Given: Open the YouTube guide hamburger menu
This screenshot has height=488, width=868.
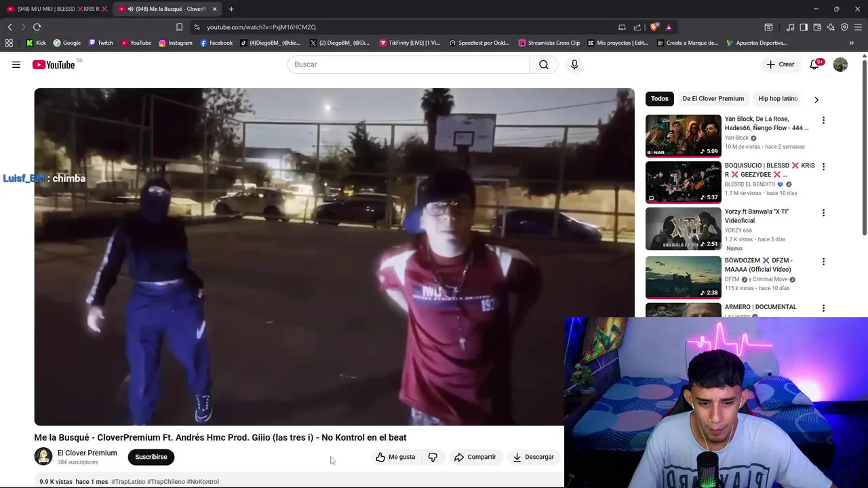Looking at the screenshot, I should 16,64.
